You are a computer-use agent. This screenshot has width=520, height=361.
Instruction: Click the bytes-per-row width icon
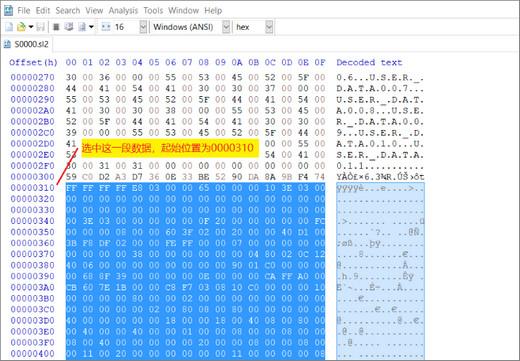pyautogui.click(x=106, y=27)
